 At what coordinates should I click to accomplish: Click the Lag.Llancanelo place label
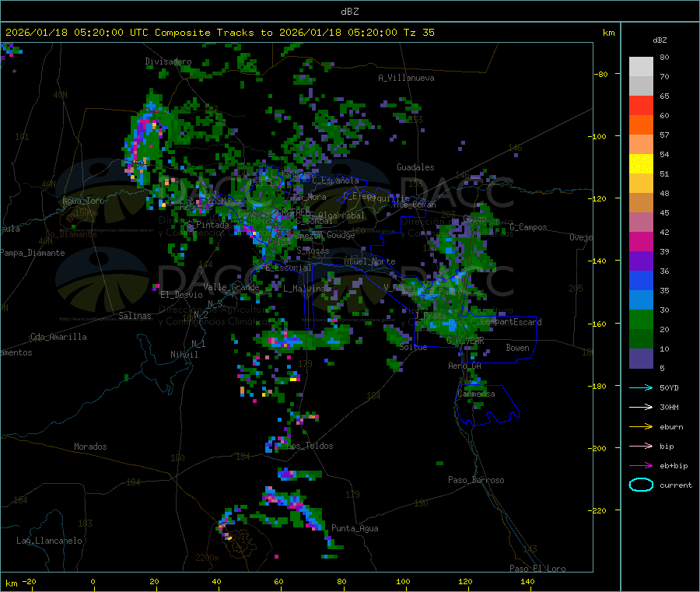click(x=49, y=541)
